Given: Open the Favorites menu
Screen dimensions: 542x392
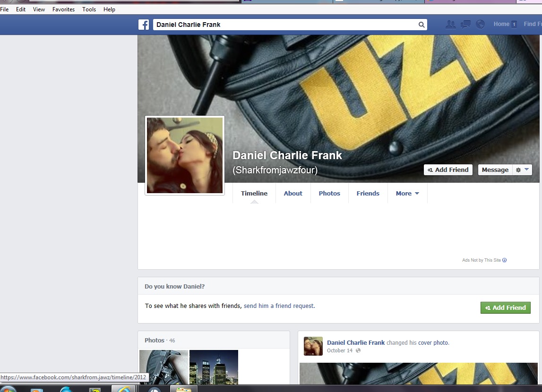Looking at the screenshot, I should (x=64, y=9).
